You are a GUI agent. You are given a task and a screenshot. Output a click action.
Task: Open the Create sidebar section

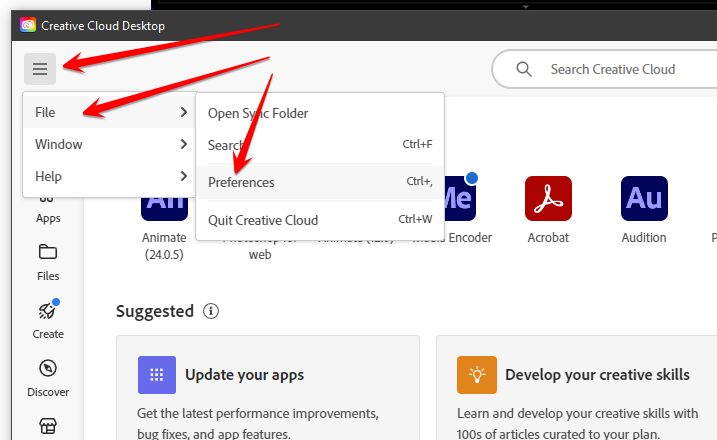[48, 319]
